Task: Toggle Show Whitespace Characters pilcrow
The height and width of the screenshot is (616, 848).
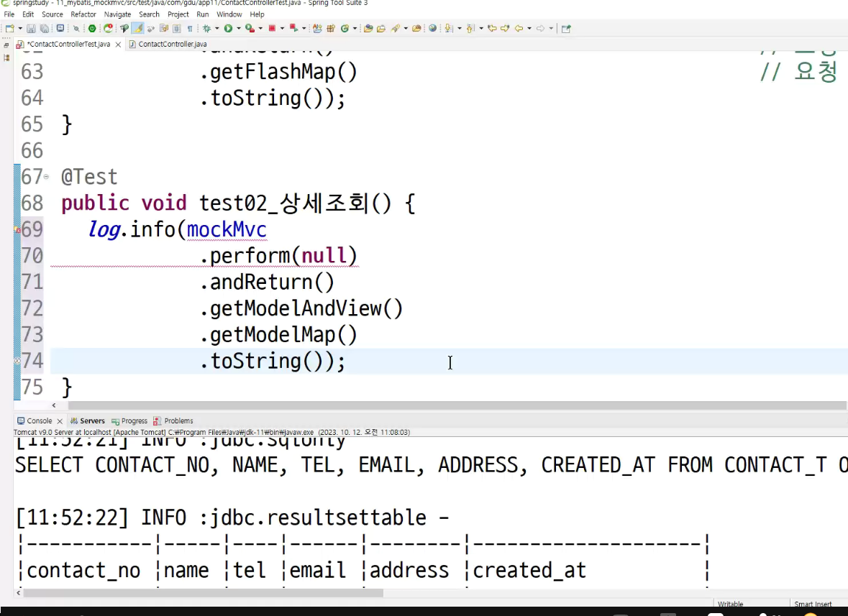Action: (190, 29)
